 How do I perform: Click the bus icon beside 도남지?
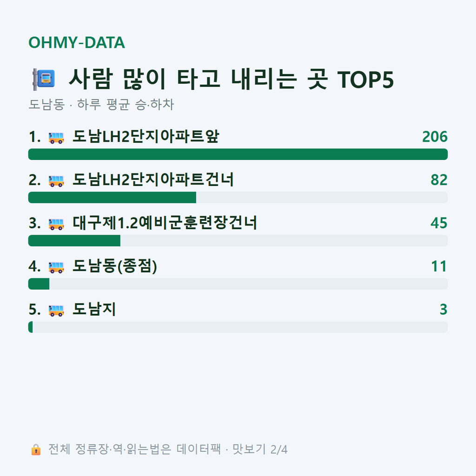coord(56,310)
